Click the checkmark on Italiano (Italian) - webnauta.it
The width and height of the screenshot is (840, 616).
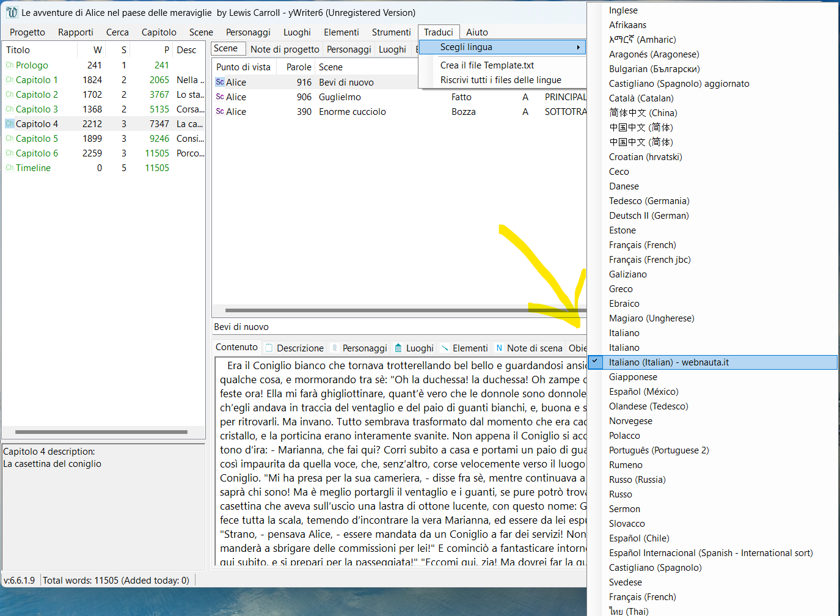point(595,362)
